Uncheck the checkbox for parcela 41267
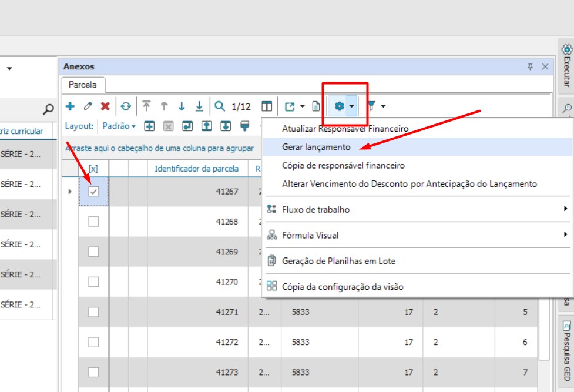This screenshot has height=392, width=574. [x=93, y=192]
